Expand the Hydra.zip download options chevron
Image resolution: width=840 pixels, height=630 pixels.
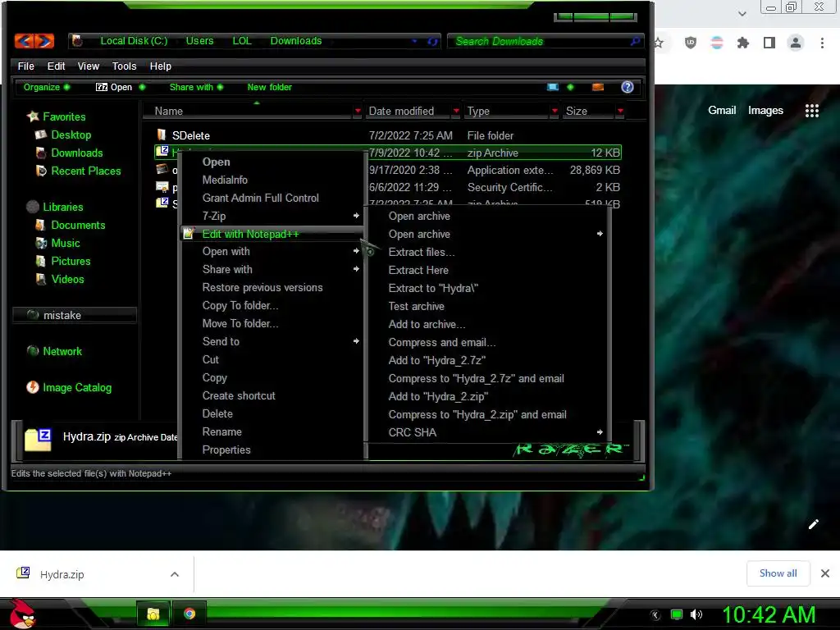click(175, 574)
